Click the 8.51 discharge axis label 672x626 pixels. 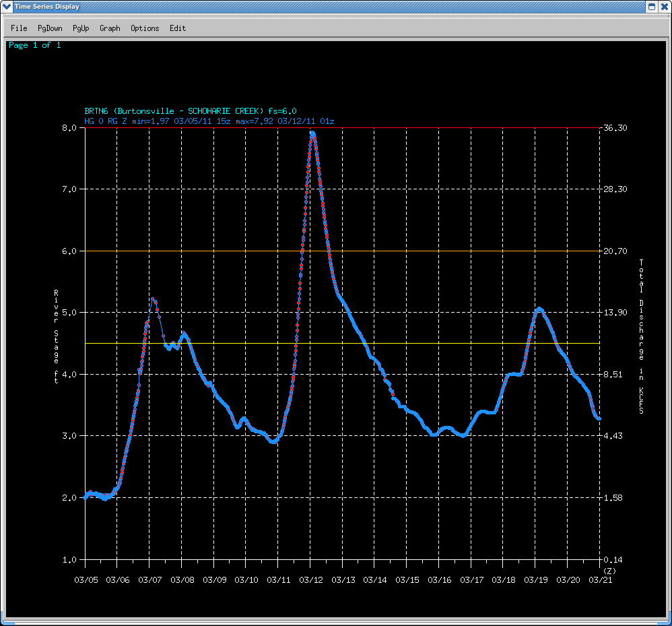point(613,374)
